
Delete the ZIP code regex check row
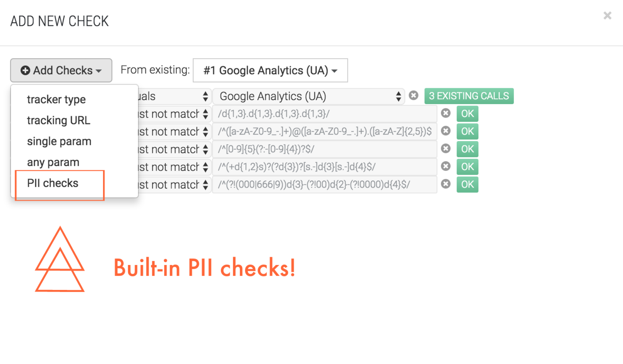(x=446, y=148)
